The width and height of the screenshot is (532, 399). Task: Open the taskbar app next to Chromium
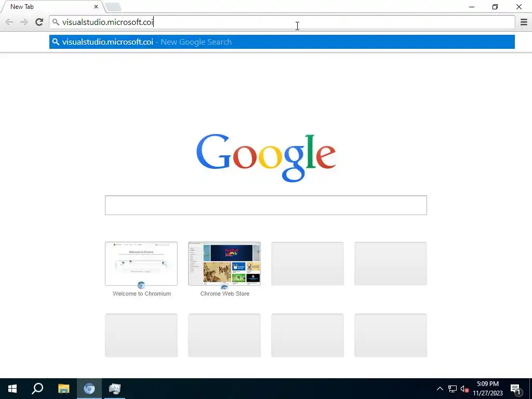coord(115,389)
